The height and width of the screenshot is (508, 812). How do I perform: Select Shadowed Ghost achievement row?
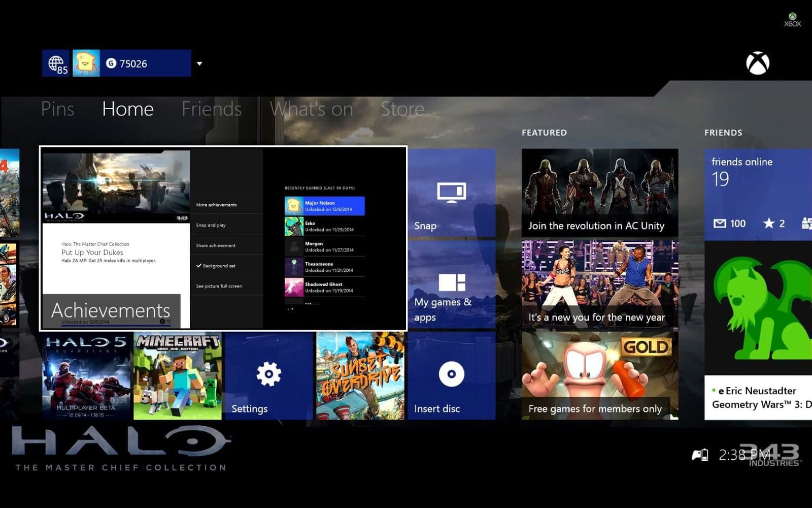[324, 287]
